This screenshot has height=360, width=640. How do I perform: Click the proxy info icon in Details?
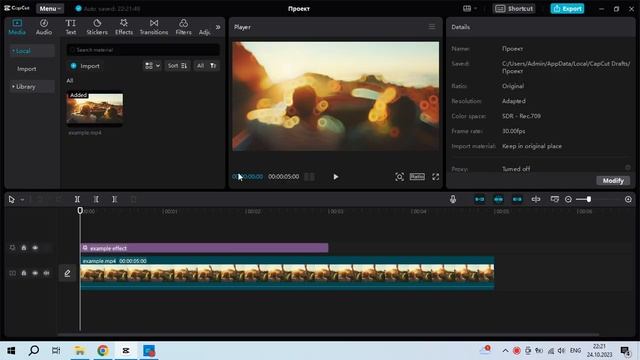628,168
